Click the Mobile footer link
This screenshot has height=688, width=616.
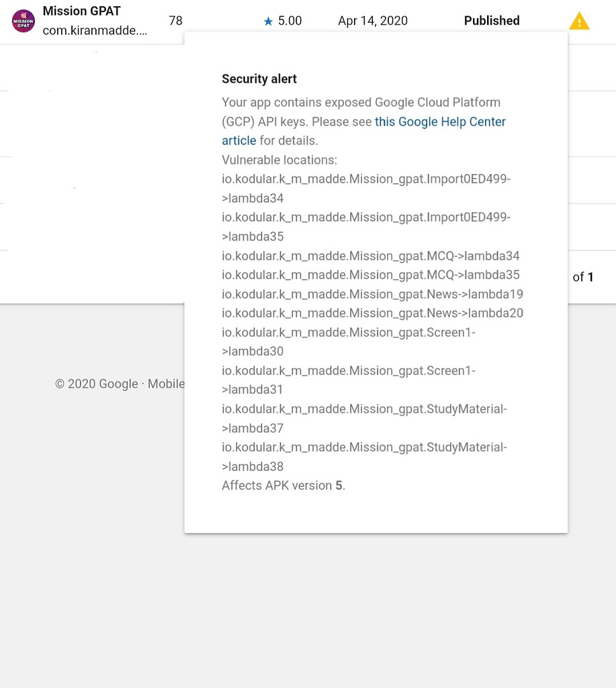click(x=171, y=384)
